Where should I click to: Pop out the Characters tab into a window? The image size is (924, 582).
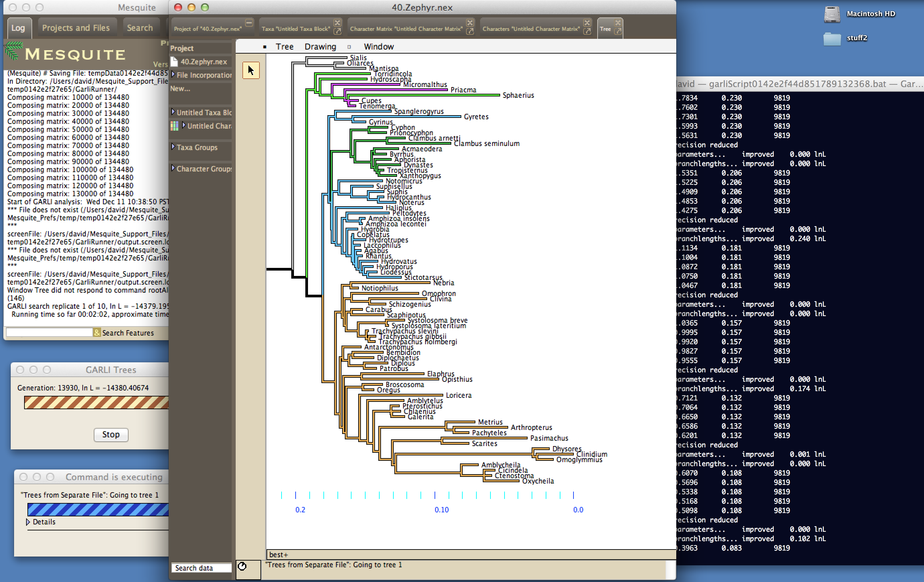[x=587, y=31]
